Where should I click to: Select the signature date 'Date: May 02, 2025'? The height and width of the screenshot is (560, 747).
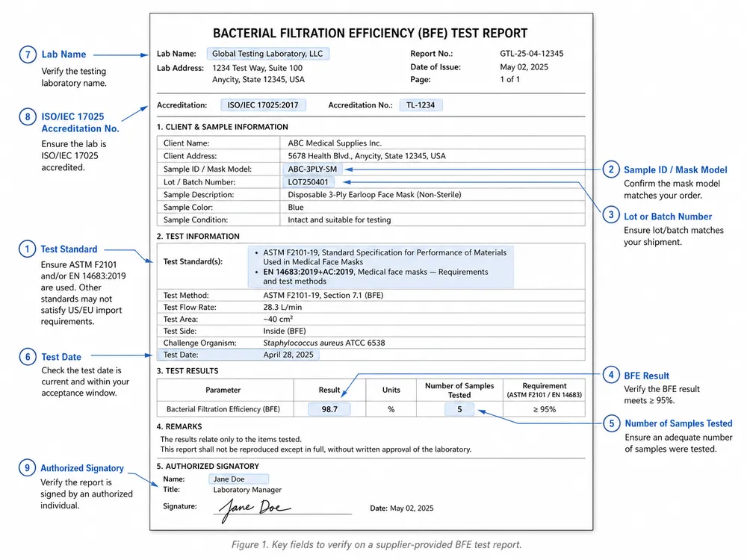(402, 508)
